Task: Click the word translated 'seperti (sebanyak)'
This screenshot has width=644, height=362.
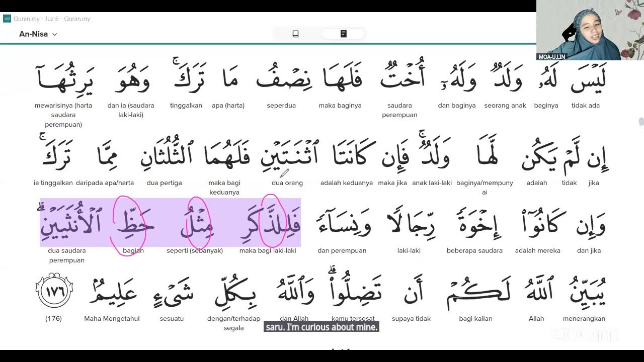Action: 197,224
